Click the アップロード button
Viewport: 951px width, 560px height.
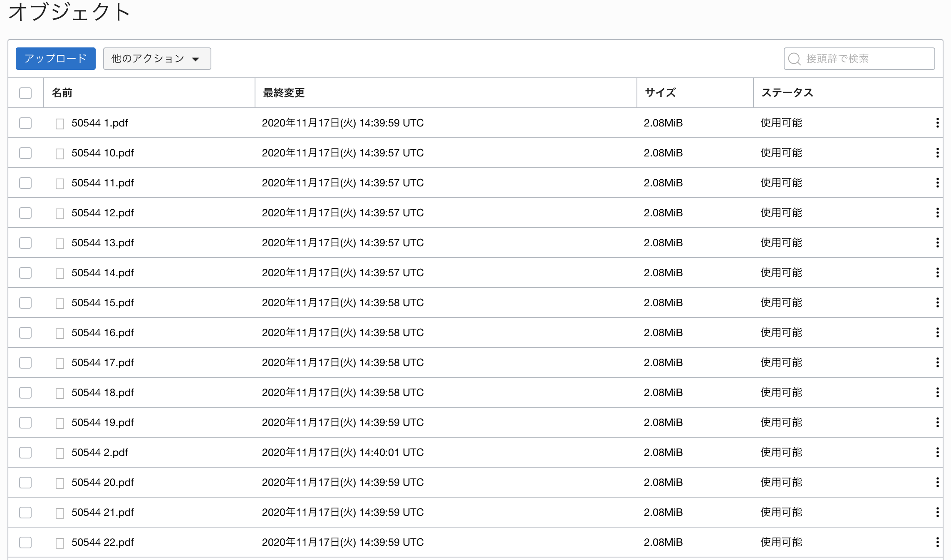(56, 59)
